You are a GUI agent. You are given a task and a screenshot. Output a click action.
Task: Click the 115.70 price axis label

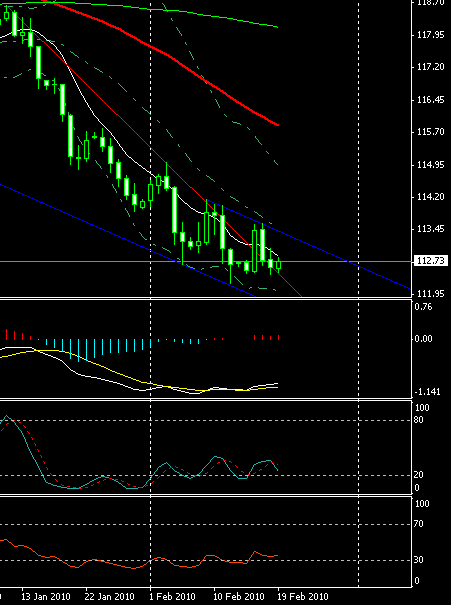(431, 132)
